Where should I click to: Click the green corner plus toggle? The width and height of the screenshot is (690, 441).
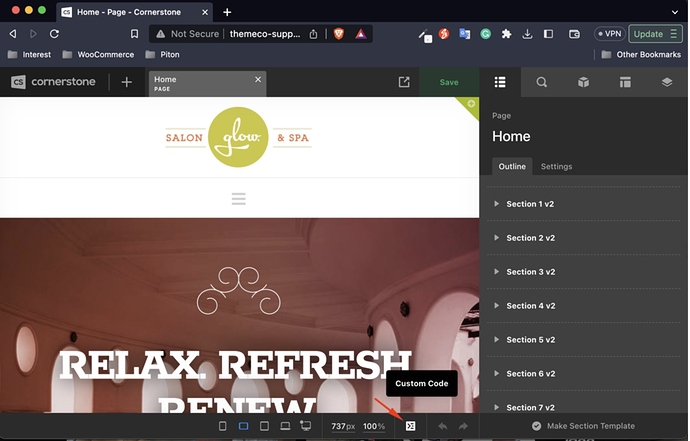471,104
